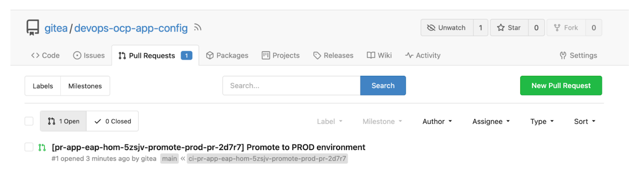644x186 pixels.
Task: Open repository Settings
Action: point(578,55)
